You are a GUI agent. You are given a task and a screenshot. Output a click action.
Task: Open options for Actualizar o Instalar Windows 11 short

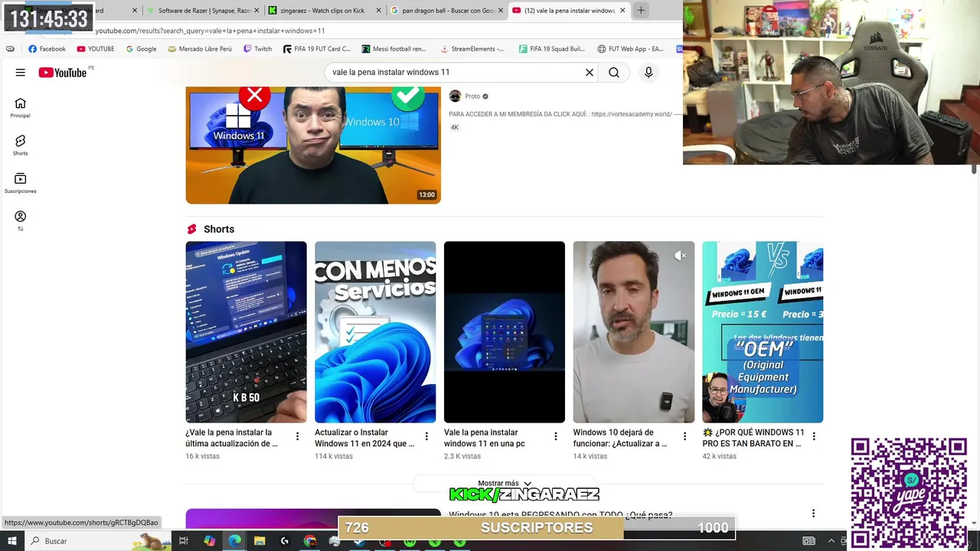[x=426, y=436]
